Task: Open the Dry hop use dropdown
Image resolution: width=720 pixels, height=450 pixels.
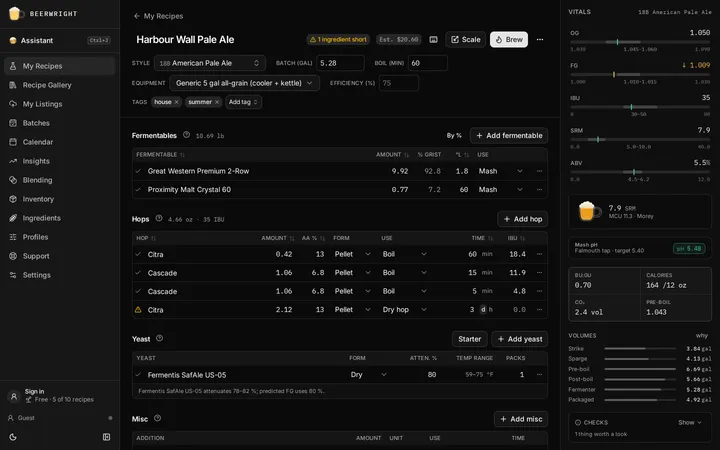Action: pyautogui.click(x=404, y=309)
